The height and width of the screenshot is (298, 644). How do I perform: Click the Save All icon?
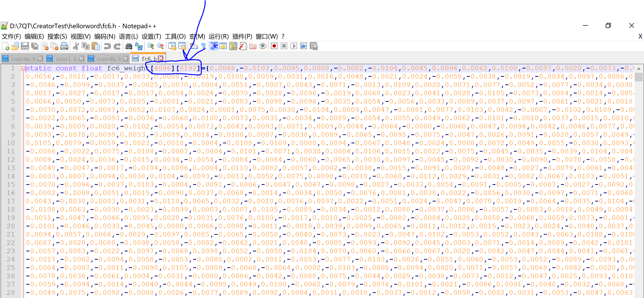(35, 46)
